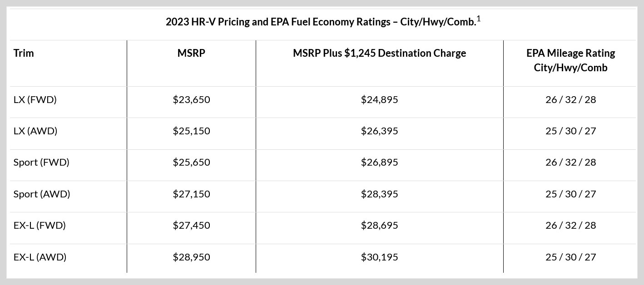Click the MSRP column header
Viewport: 644px width, 285px height.
coord(191,53)
